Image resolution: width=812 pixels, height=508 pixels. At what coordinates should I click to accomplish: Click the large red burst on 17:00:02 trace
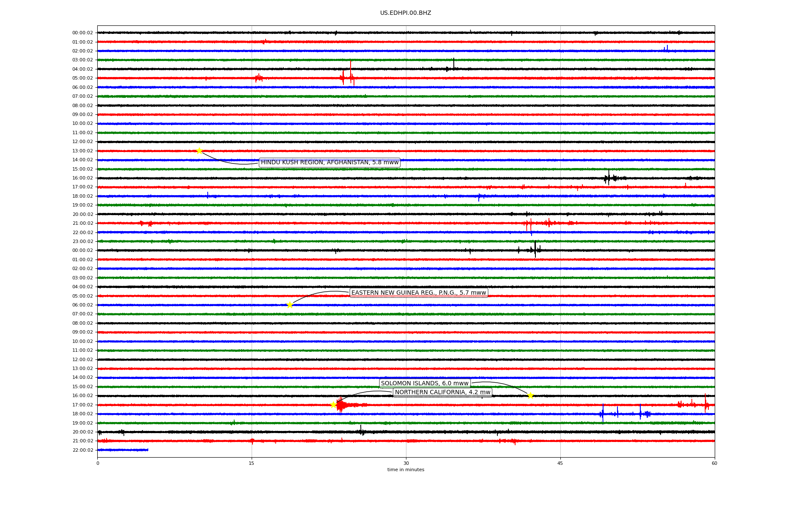click(341, 405)
